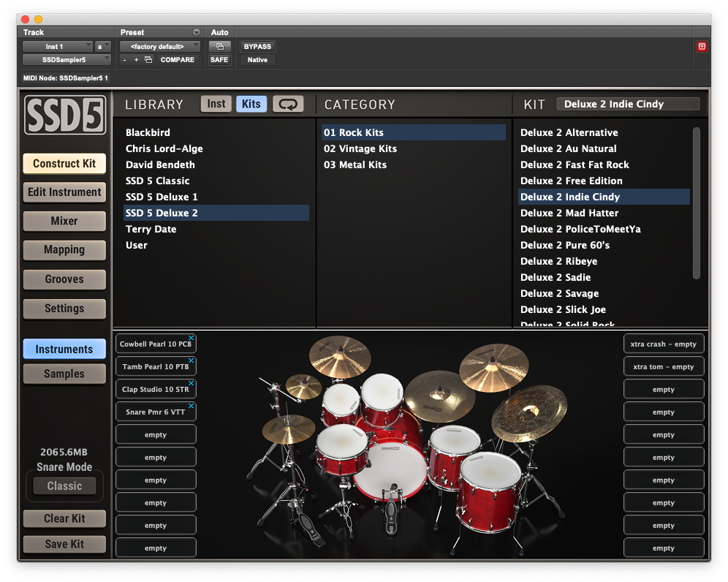
Task: Select the Snare Pmr 6 VTT slot
Action: click(156, 412)
